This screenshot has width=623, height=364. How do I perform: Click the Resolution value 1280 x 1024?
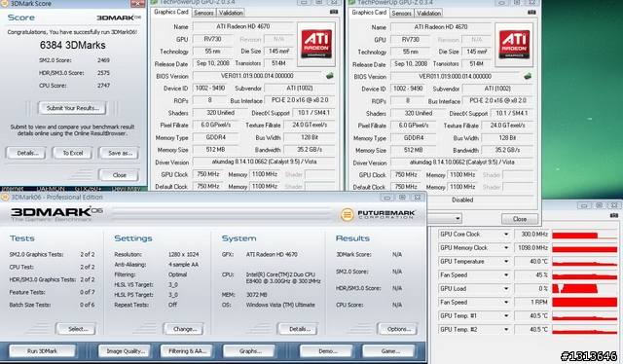[184, 254]
